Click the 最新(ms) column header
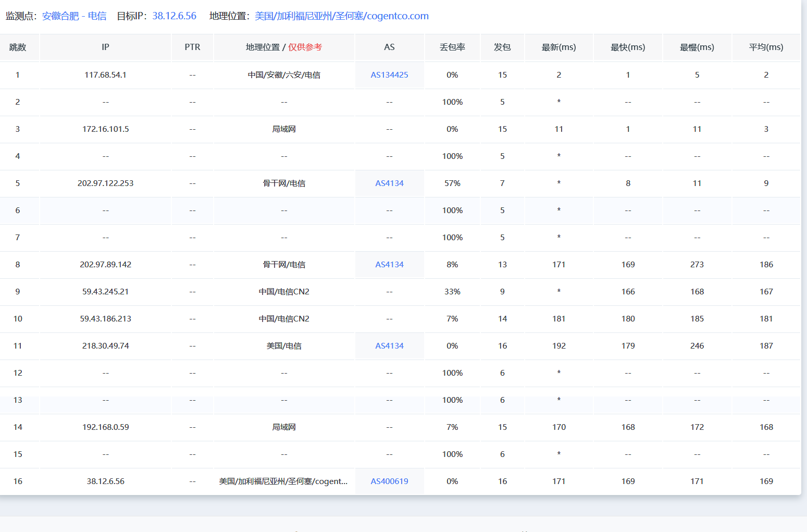 pyautogui.click(x=558, y=47)
